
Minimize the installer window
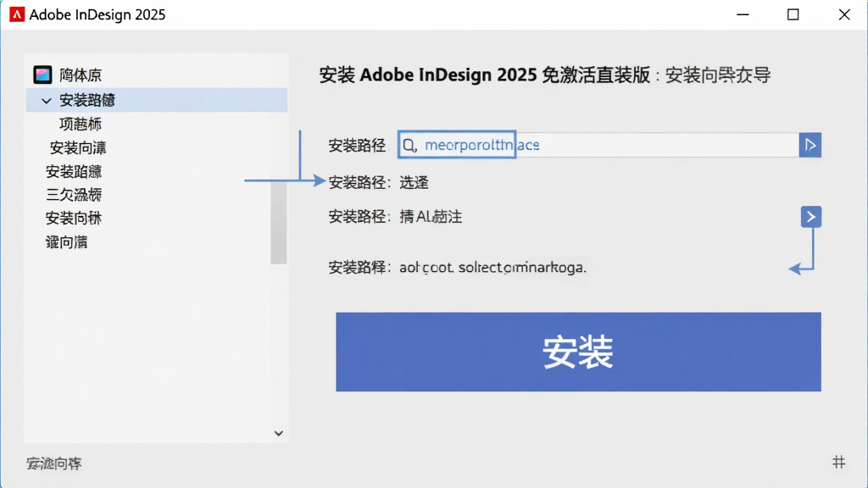pos(743,15)
